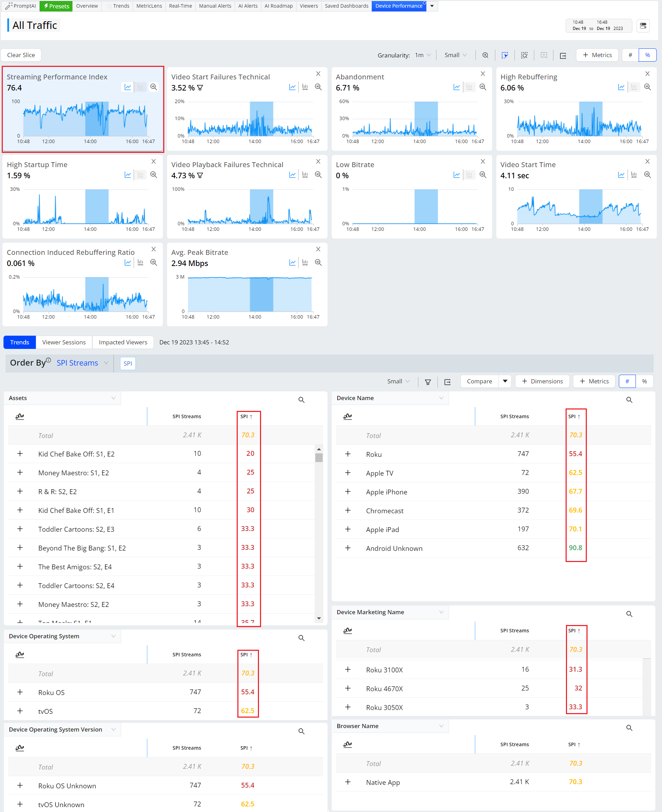Switch to number view in top toolbar
The width and height of the screenshot is (662, 812).
[x=630, y=55]
